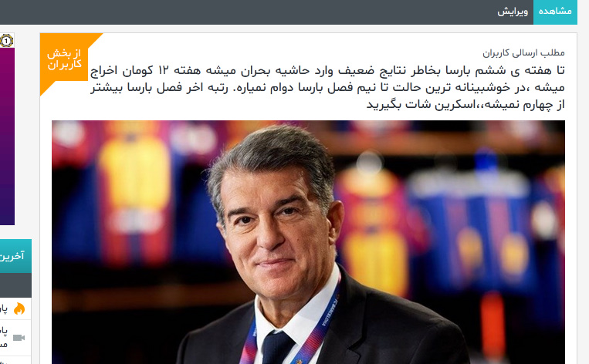The image size is (589, 364).
Task: Click the number 1 badge icon
Action: (x=6, y=41)
